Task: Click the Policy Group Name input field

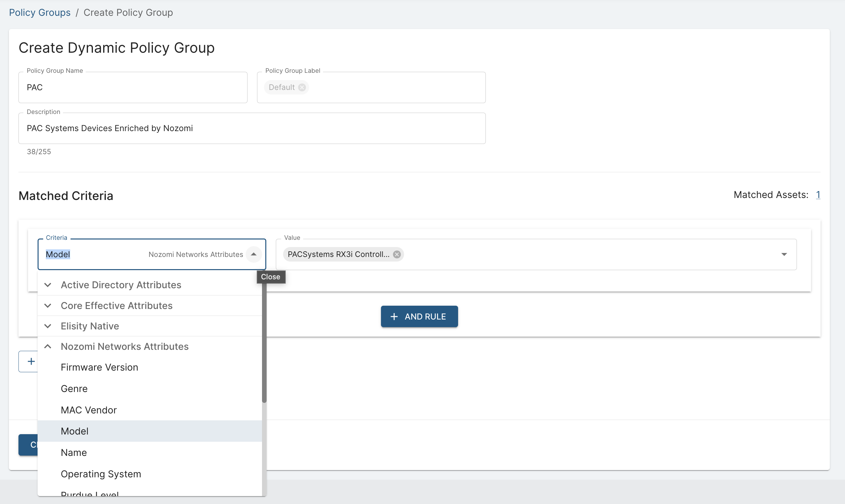Action: click(133, 87)
